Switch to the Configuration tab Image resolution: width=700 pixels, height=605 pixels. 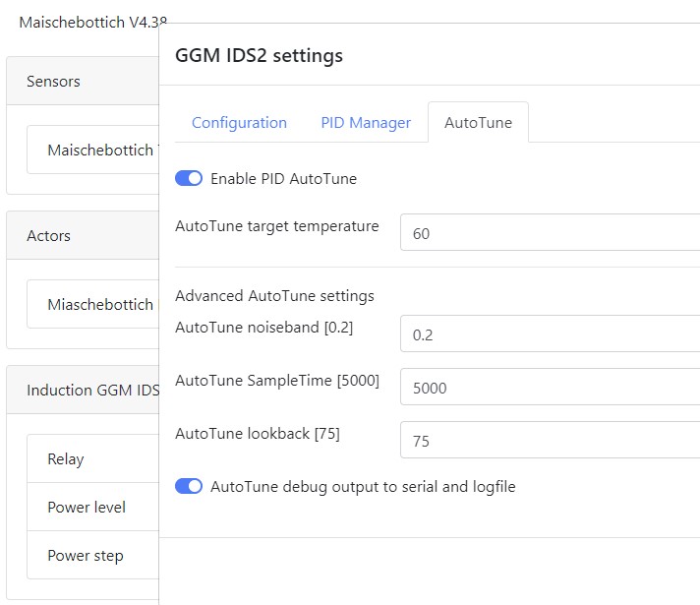point(239,123)
